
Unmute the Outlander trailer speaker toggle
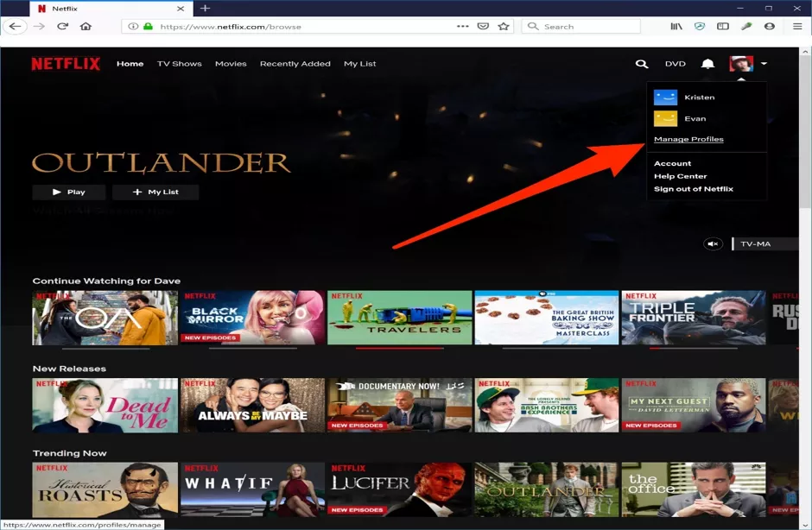[x=714, y=243]
